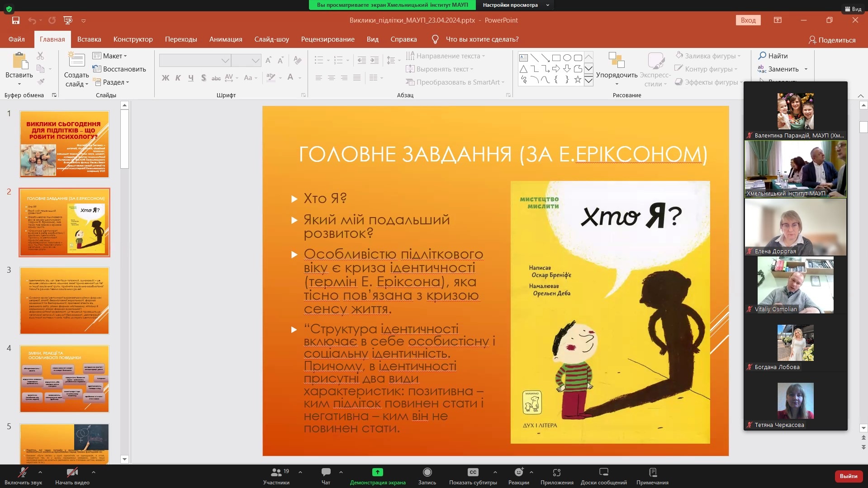The height and width of the screenshot is (488, 868).
Task: Open the Zoom Apps icon
Action: point(556,473)
